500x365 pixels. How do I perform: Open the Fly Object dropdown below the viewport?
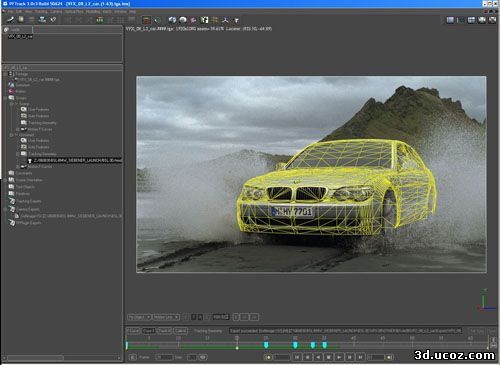[139, 317]
